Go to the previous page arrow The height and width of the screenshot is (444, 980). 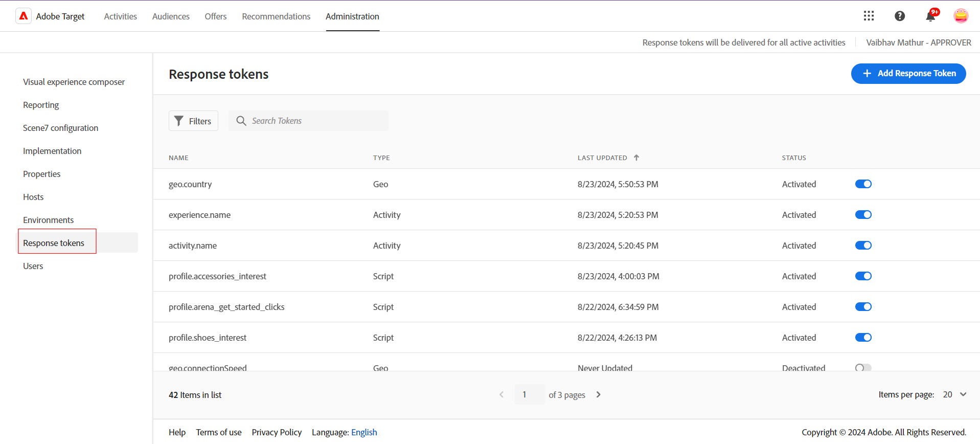point(502,394)
